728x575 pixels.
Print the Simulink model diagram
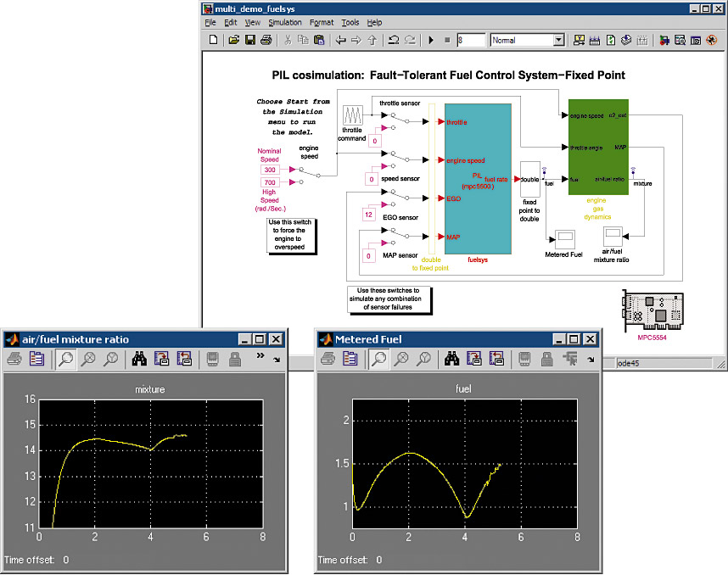tap(266, 40)
